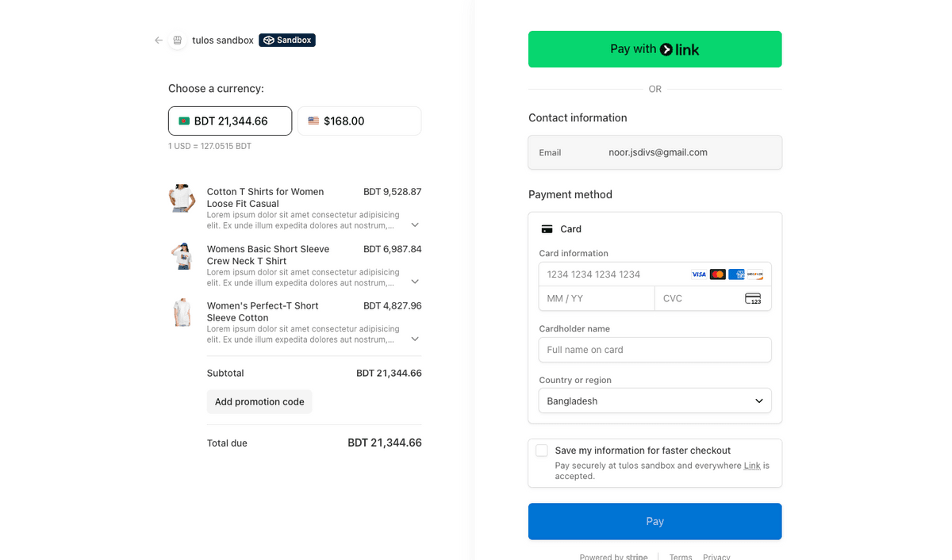Click the tulos sandbox store icon
The width and height of the screenshot is (952, 560).
click(x=178, y=40)
